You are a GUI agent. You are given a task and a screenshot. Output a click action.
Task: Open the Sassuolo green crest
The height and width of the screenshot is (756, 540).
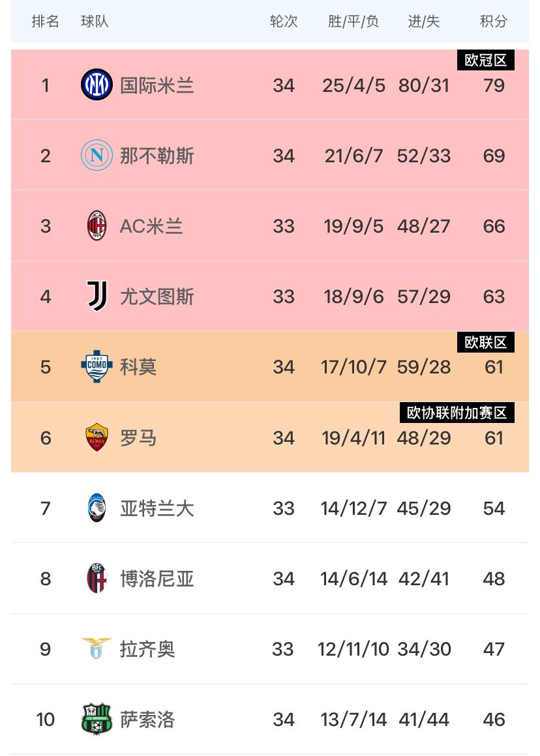(x=97, y=719)
